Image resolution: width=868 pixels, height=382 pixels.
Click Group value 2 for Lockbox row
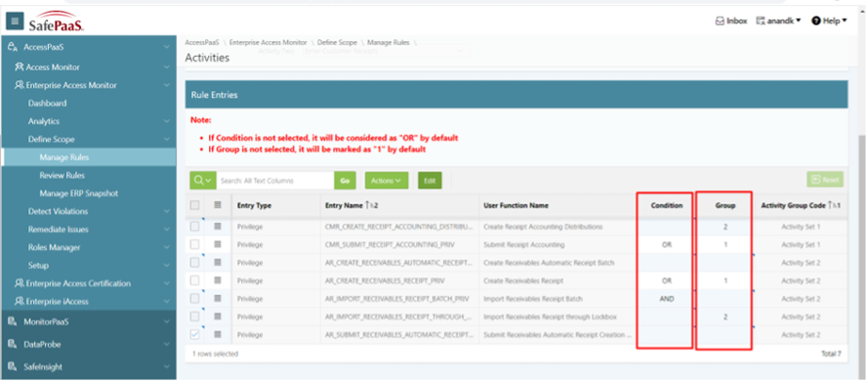pyautogui.click(x=725, y=317)
